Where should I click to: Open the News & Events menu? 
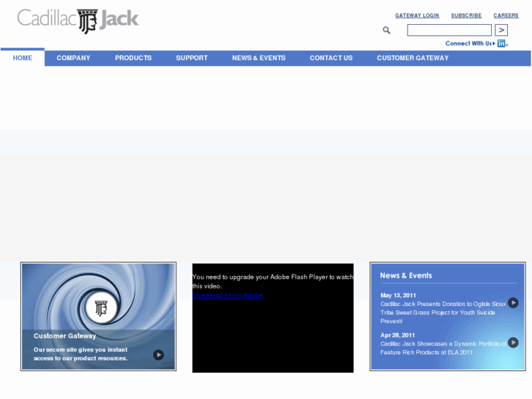coord(258,58)
